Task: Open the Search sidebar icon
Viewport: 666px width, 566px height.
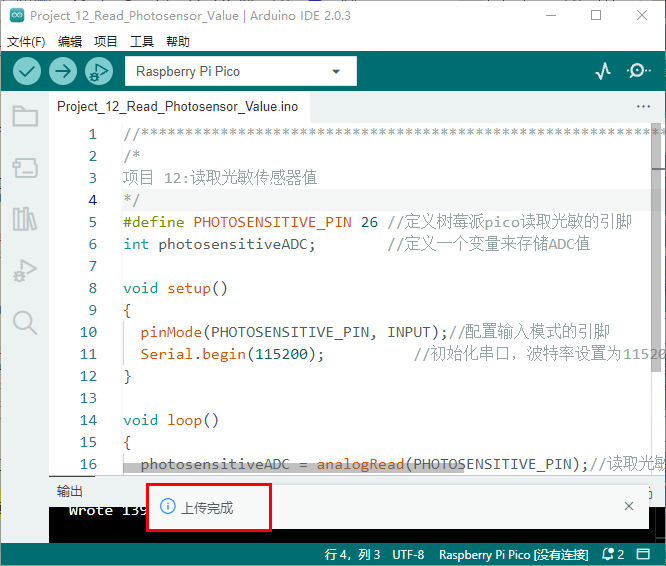Action: [x=25, y=323]
